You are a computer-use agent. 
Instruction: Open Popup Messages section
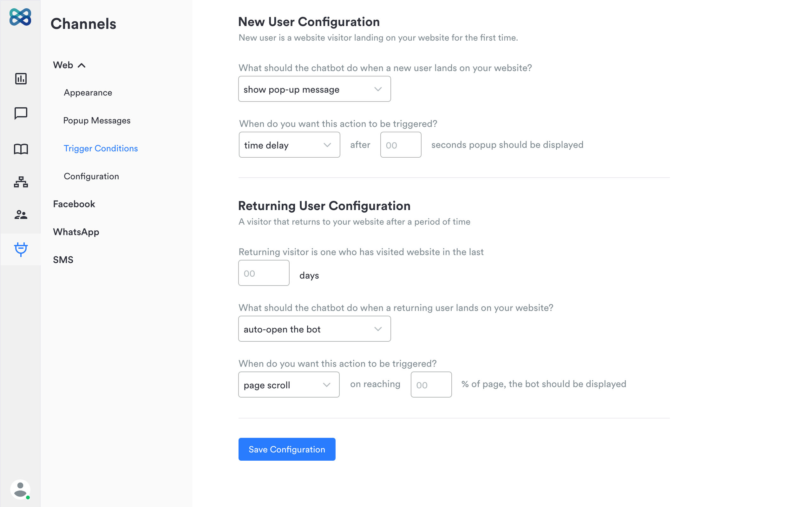pyautogui.click(x=97, y=120)
